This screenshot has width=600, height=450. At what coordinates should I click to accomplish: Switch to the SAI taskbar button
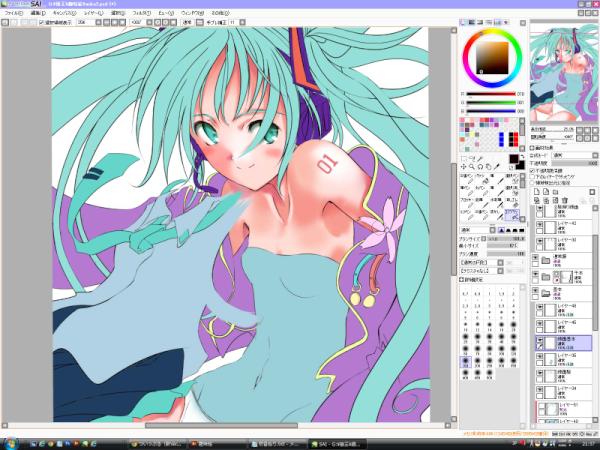(336, 444)
